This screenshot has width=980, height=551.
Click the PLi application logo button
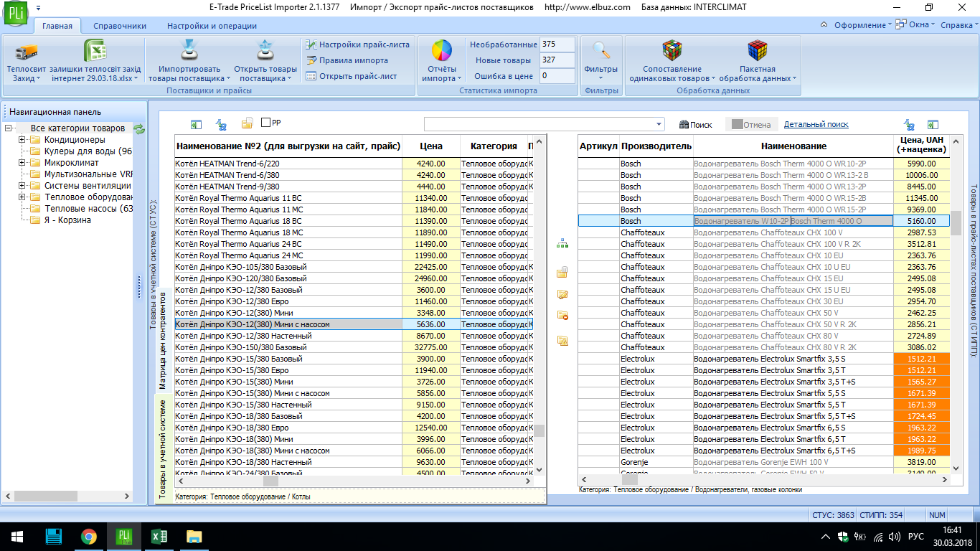click(15, 14)
